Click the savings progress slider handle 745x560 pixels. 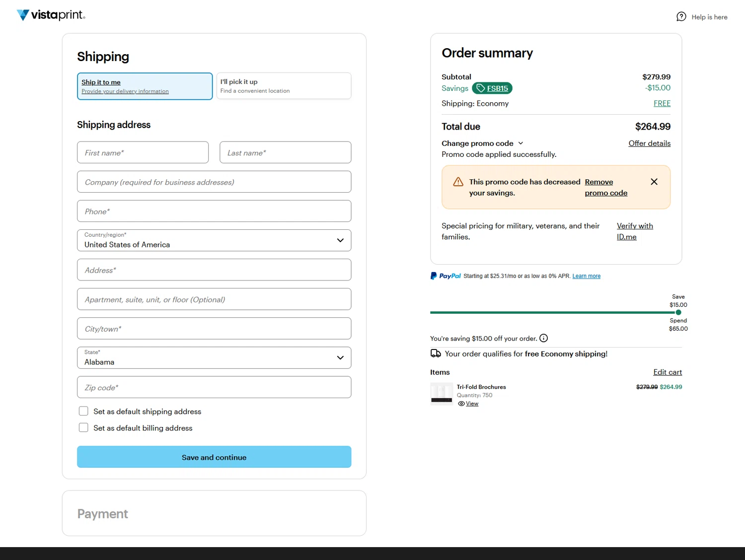[678, 313]
